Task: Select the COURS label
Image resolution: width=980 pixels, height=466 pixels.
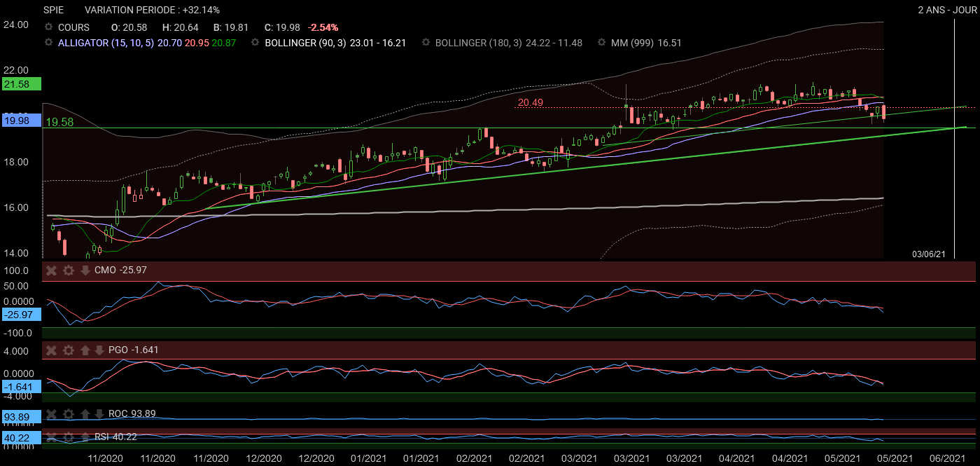Action: pyautogui.click(x=73, y=27)
